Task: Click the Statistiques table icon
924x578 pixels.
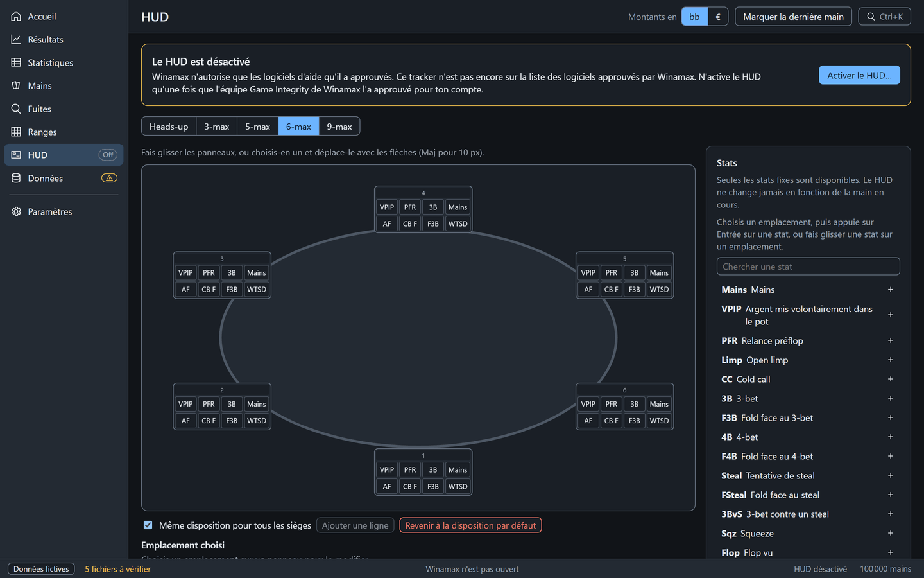Action: 16,62
